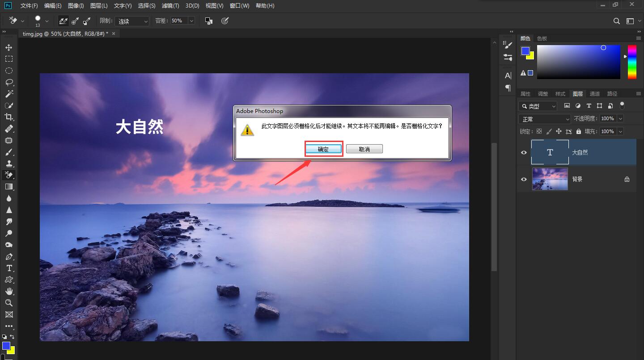Select the Brush tool

[9, 152]
